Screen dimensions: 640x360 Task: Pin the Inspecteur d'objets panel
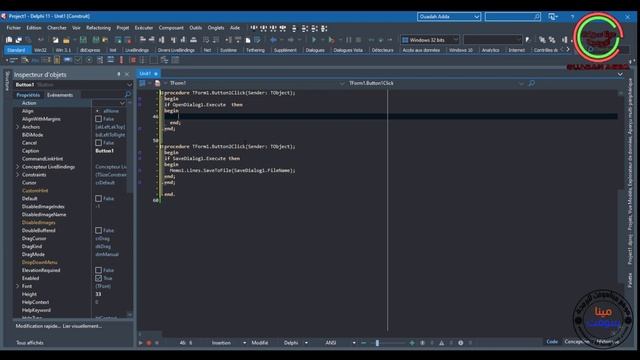[x=119, y=74]
